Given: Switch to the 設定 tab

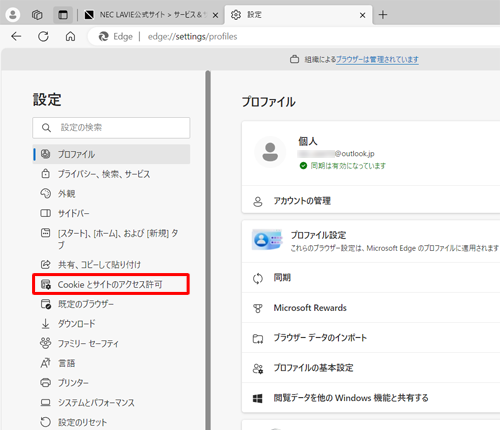Looking at the screenshot, I should tap(298, 15).
